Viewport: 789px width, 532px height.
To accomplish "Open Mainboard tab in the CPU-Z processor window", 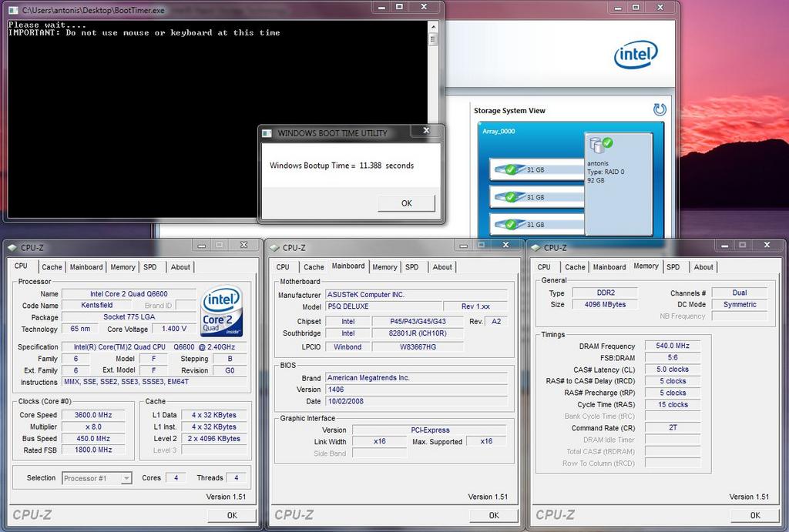I will tap(86, 267).
